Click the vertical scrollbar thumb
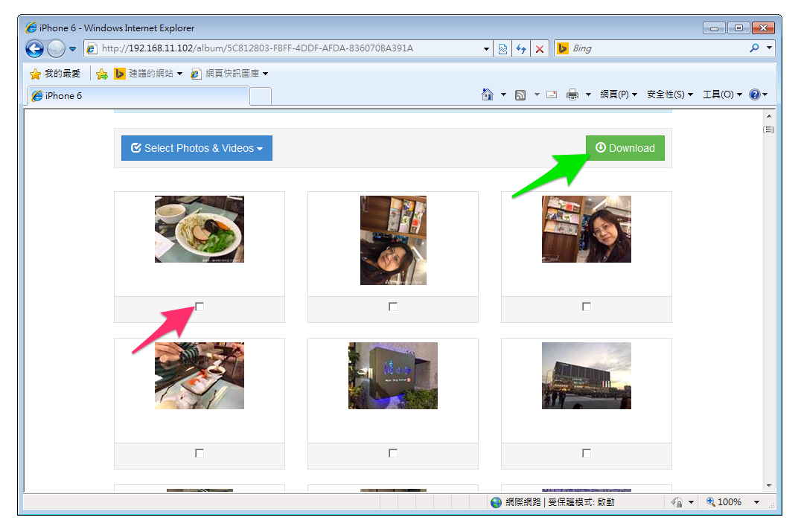 click(x=769, y=129)
